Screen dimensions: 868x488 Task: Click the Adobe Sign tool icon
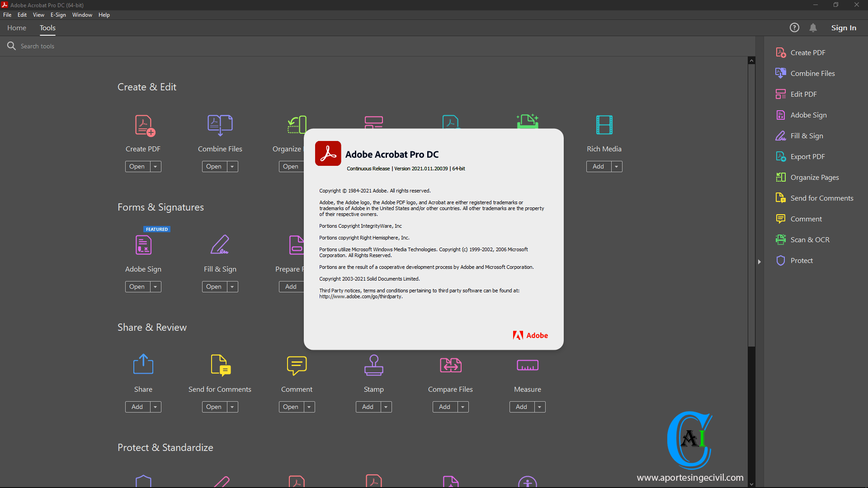pos(143,245)
